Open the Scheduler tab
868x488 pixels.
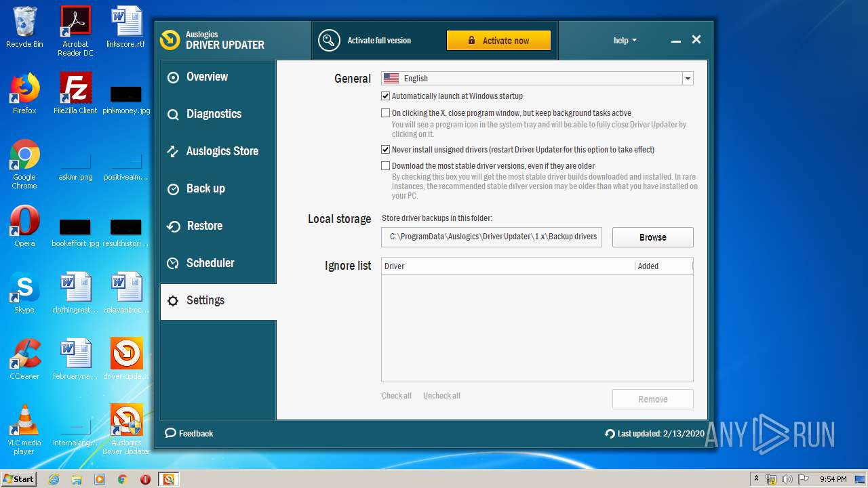218,264
